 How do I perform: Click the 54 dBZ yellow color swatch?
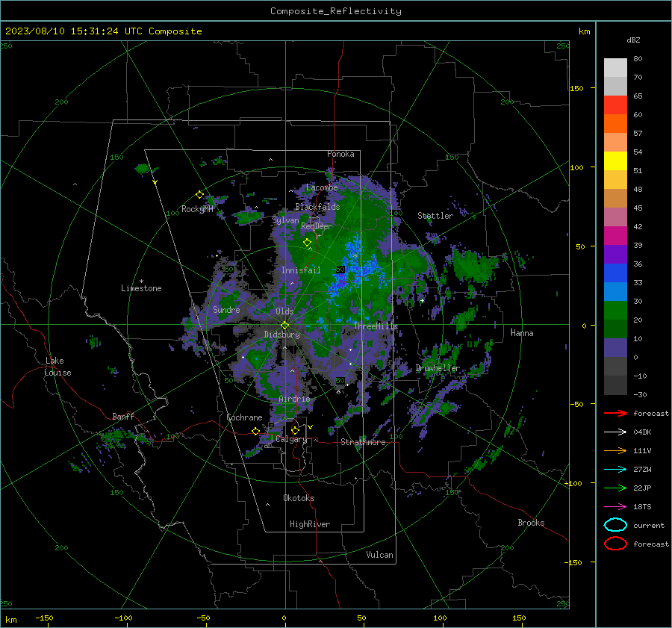point(615,161)
